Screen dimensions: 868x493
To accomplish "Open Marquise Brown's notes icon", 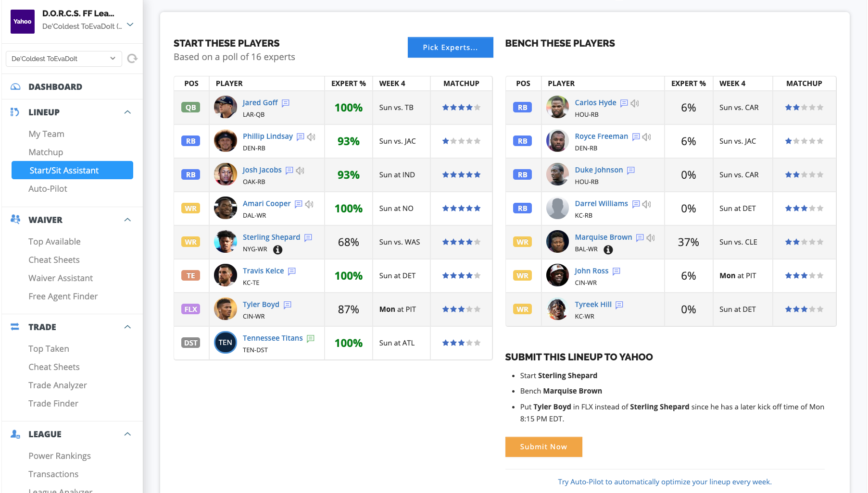I will (640, 237).
